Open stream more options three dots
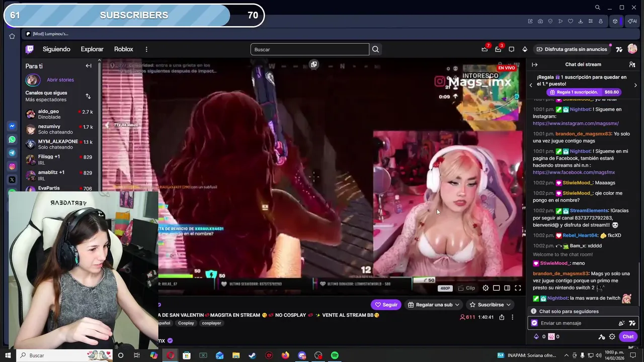The image size is (644, 362). pos(512,317)
